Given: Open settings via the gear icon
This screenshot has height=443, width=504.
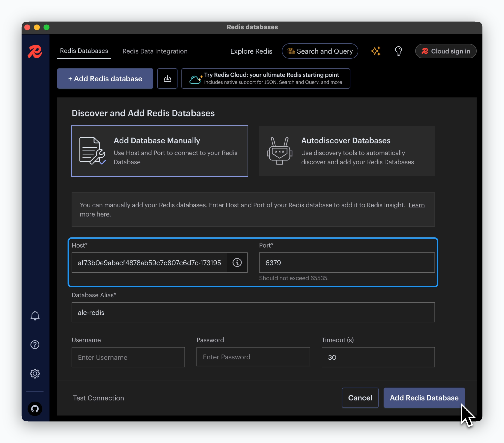Looking at the screenshot, I should click(x=35, y=373).
